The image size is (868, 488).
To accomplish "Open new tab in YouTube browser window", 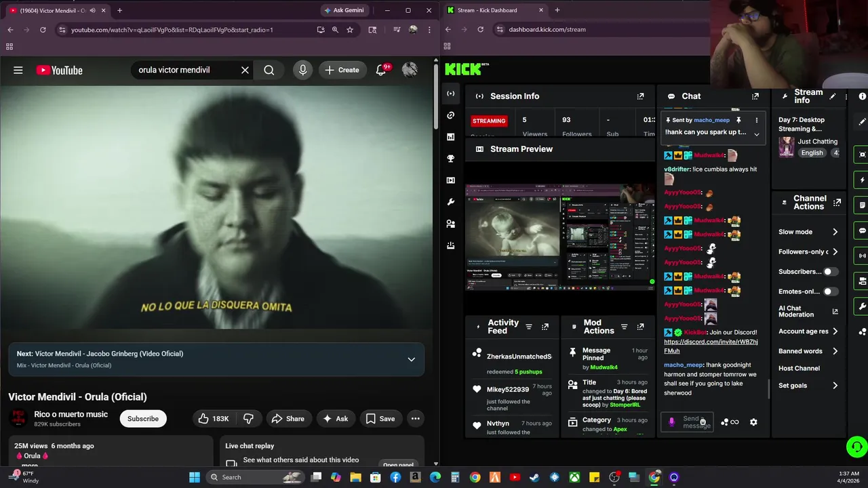I will tap(119, 10).
